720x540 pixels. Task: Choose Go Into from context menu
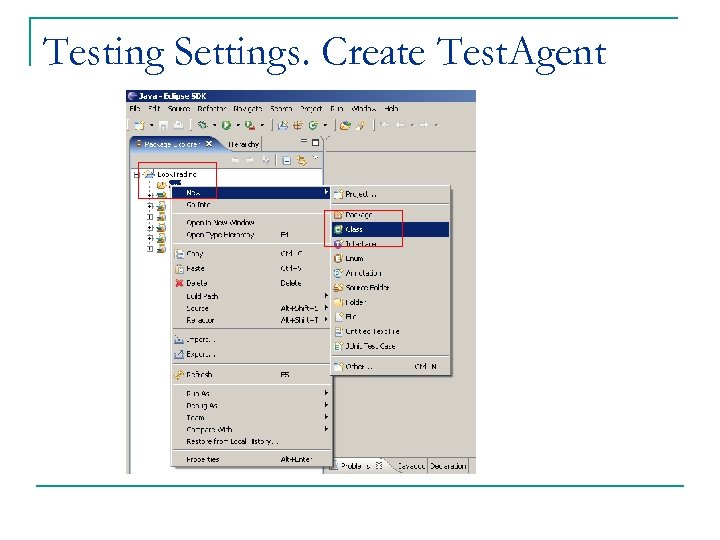coord(251,205)
